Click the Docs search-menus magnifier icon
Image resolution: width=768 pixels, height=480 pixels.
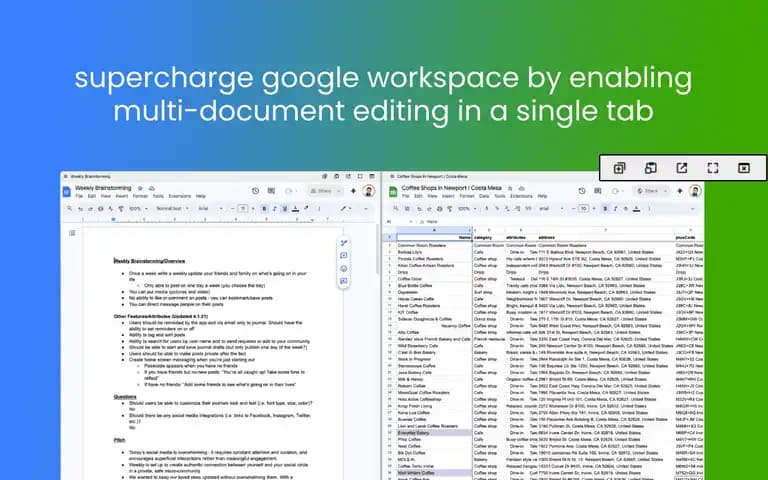[x=69, y=208]
